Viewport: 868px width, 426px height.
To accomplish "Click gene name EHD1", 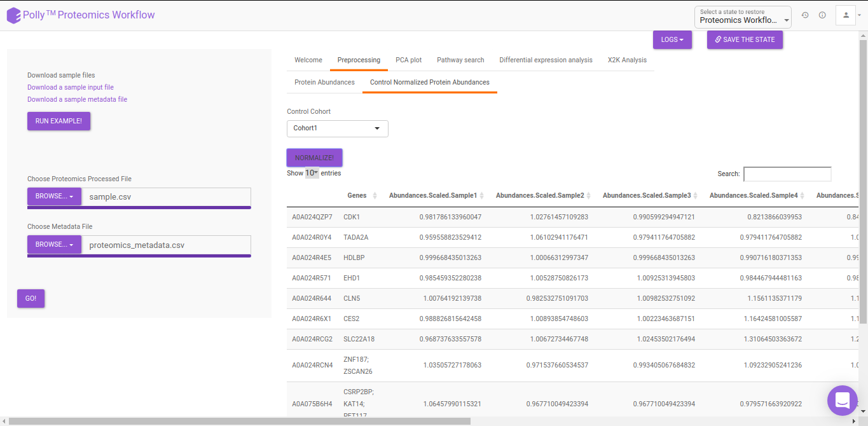I will (352, 278).
